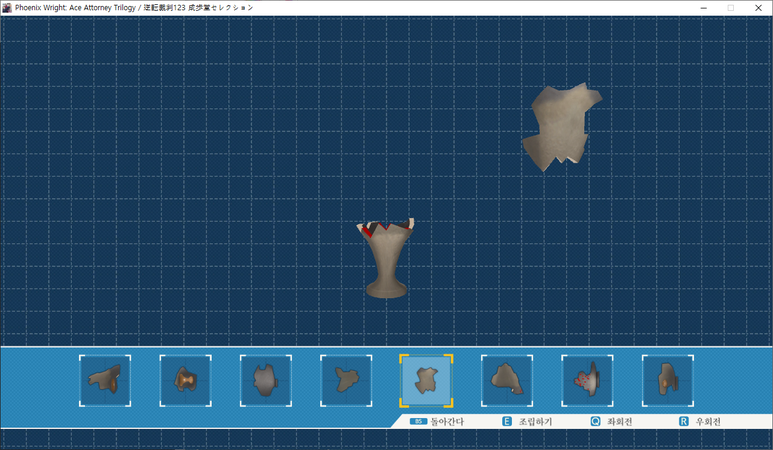Click the vase base in the workspace
773x450 pixels.
tap(386, 258)
